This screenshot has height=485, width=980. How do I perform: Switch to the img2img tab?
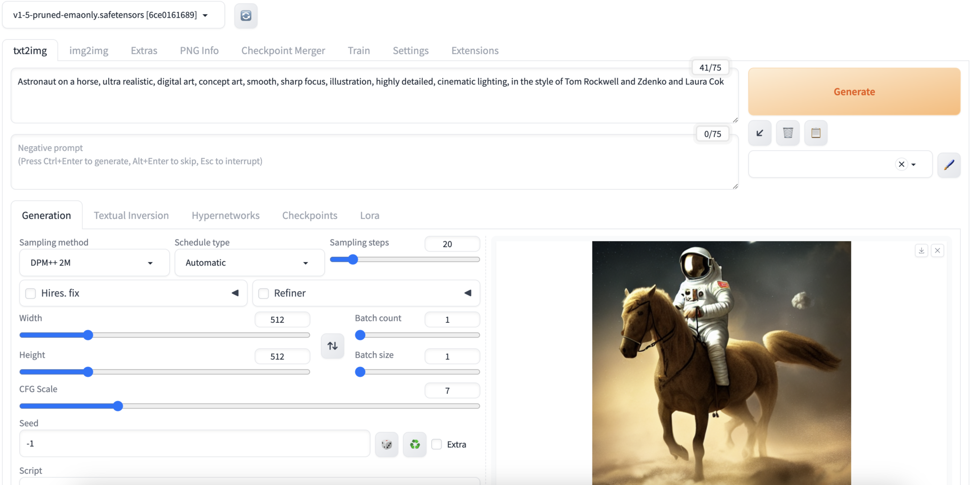click(x=89, y=51)
